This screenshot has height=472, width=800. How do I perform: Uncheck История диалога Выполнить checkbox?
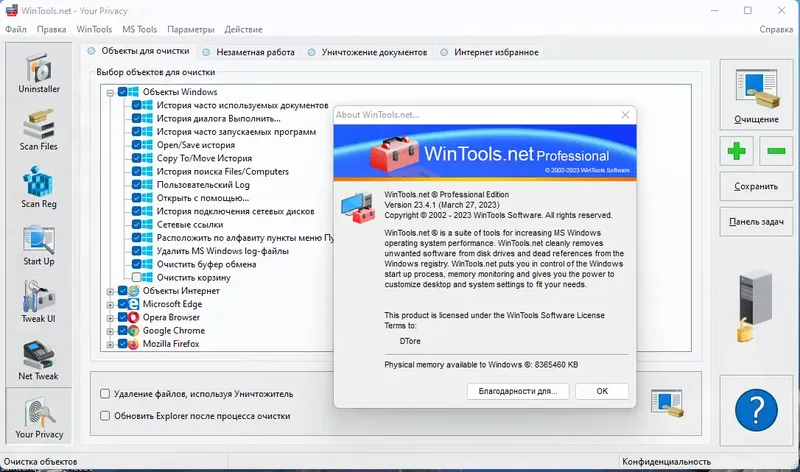pyautogui.click(x=136, y=118)
